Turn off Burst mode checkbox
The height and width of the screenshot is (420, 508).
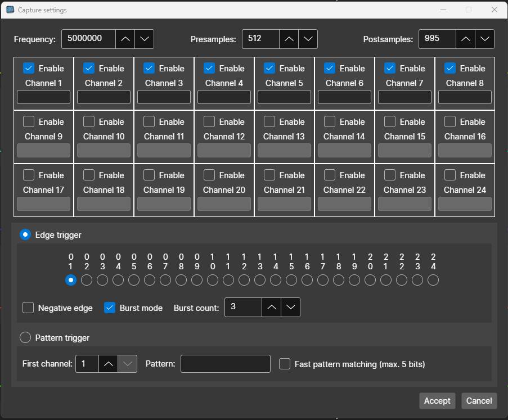pos(110,308)
